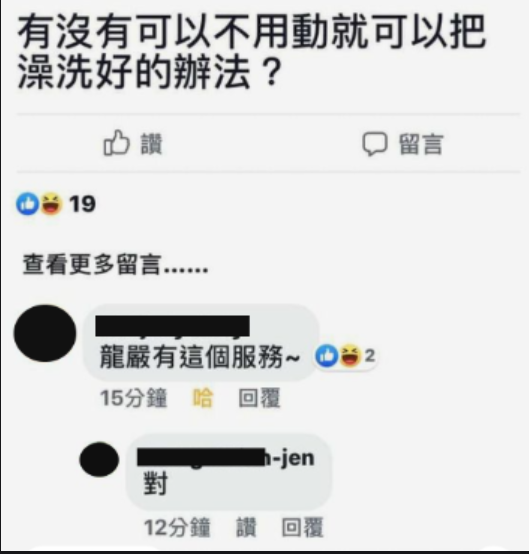Open the 15分鐘 timestamp of first comment
This screenshot has width=529, height=554.
(133, 398)
